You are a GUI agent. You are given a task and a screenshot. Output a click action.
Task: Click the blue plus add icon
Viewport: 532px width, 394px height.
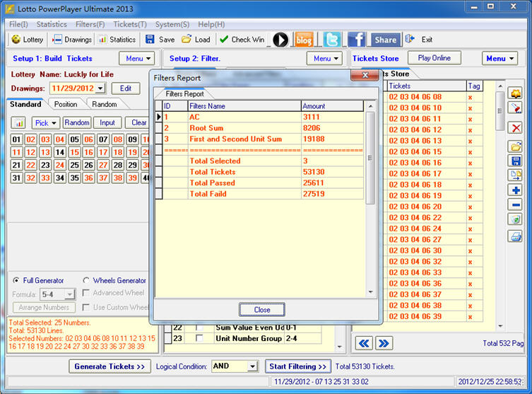pos(516,190)
